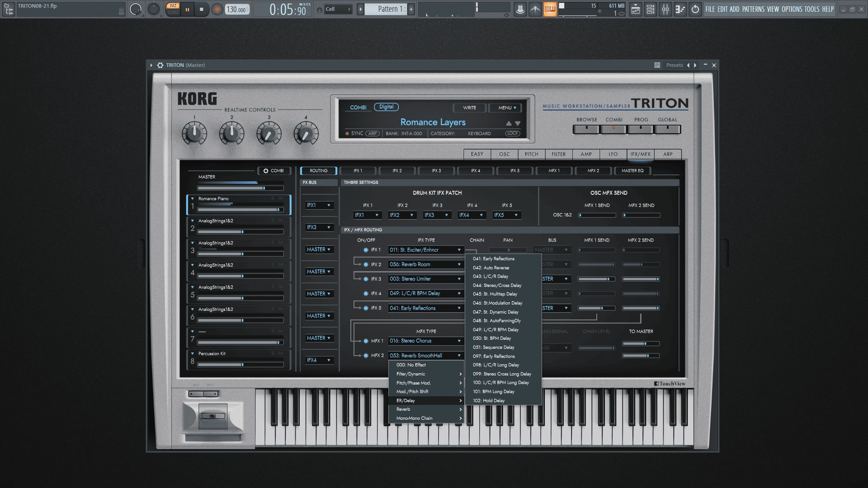The image size is (868, 488).
Task: Open Drum Kit IFX Patch IFX3 dropdown
Action: point(437,215)
